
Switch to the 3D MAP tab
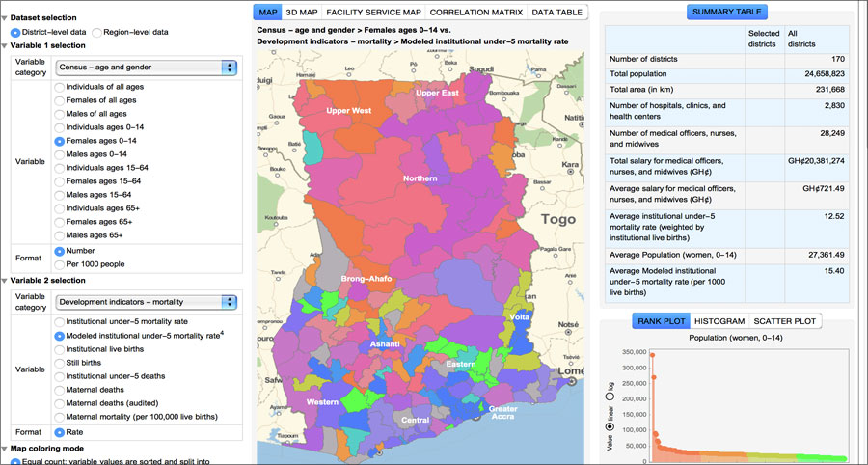pyautogui.click(x=301, y=13)
